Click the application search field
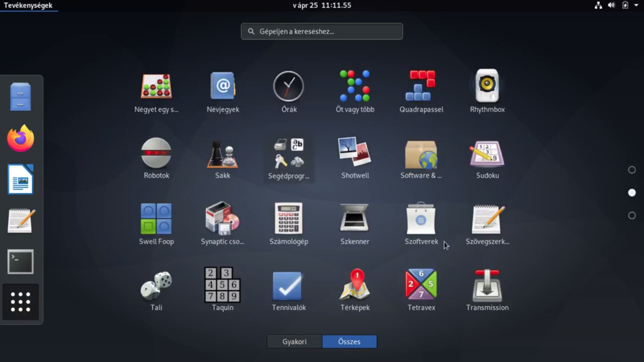 coord(322,31)
